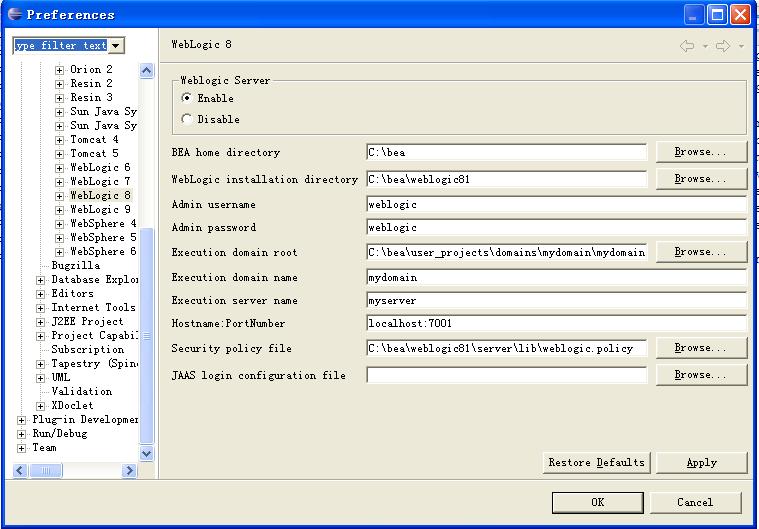Click the tree horizontal scroll left arrow

click(20, 470)
